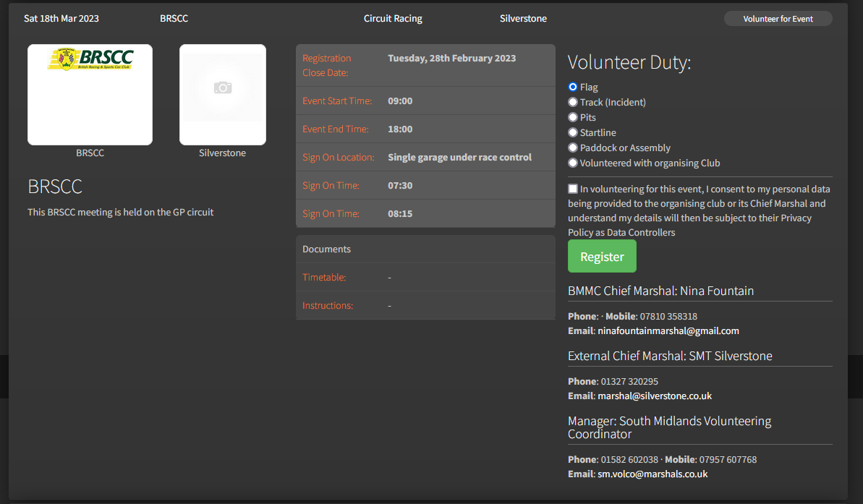Click the mobile number 07810 358318
Image resolution: width=863 pixels, height=504 pixels.
[x=668, y=317]
